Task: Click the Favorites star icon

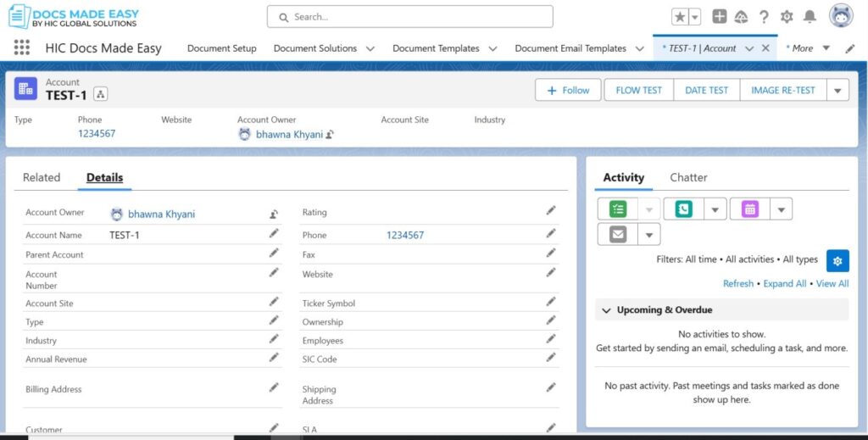Action: 680,17
